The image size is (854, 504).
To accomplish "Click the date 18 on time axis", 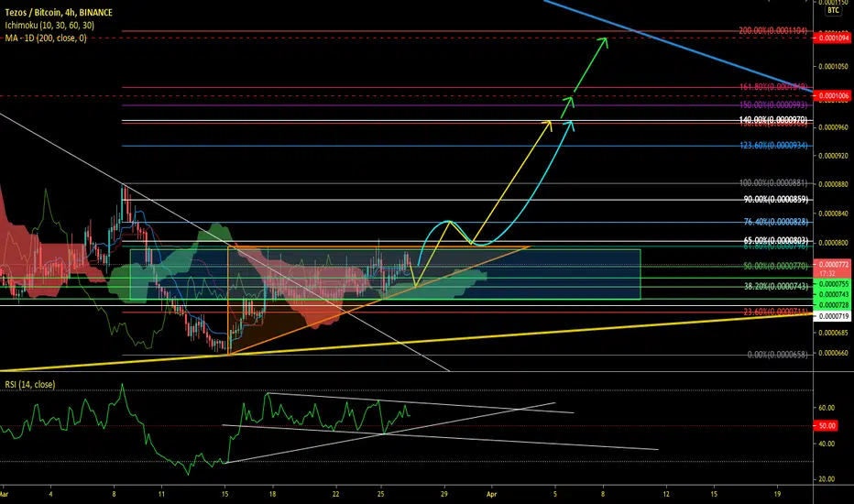I will pyautogui.click(x=272, y=495).
